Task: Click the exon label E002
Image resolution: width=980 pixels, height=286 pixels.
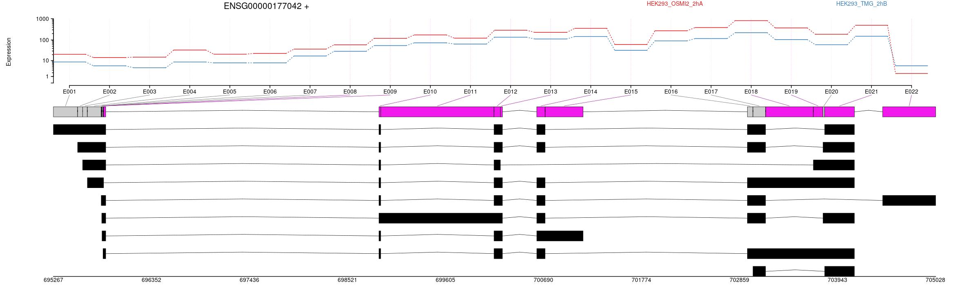Action: point(109,92)
